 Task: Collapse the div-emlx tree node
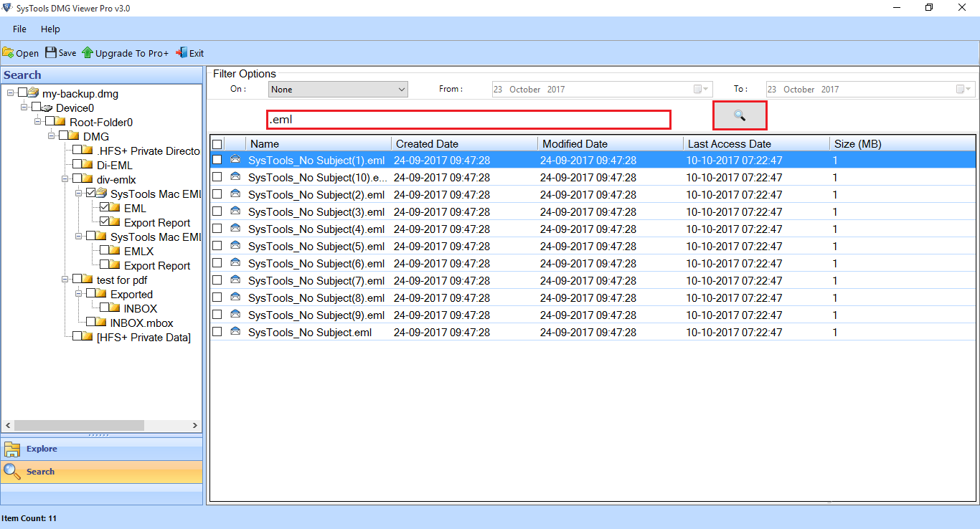65,179
